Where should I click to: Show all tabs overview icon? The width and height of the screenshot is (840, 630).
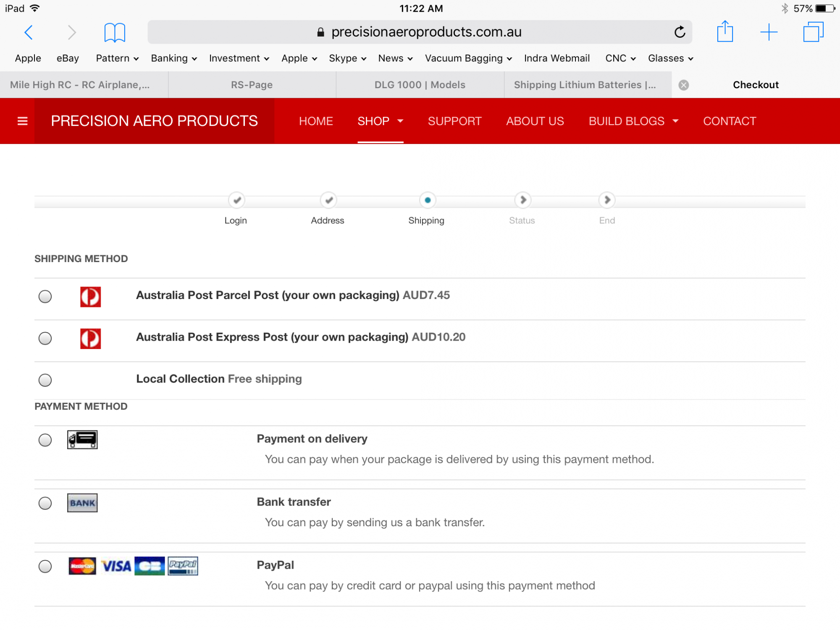click(x=813, y=32)
